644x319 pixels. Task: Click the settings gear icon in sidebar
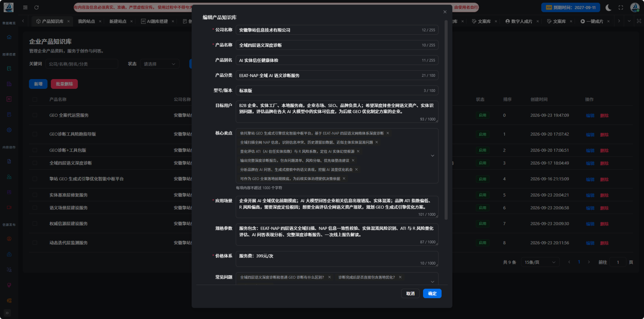tap(9, 130)
